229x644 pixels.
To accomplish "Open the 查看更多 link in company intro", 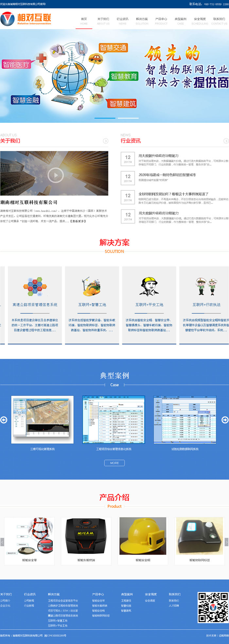I will (x=78, y=221).
